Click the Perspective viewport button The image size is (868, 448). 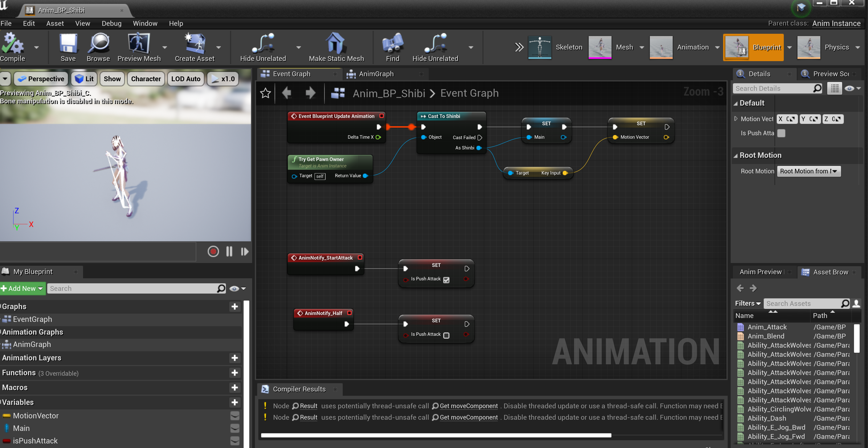(42, 79)
